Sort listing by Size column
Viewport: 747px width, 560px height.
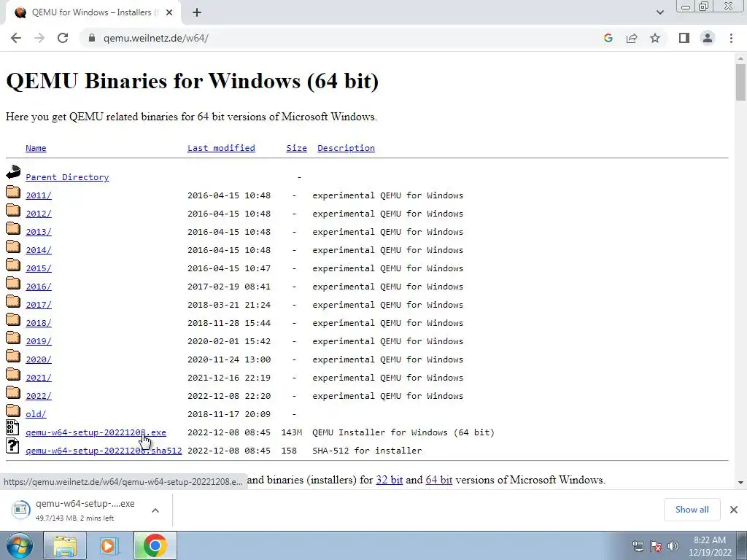click(x=296, y=148)
